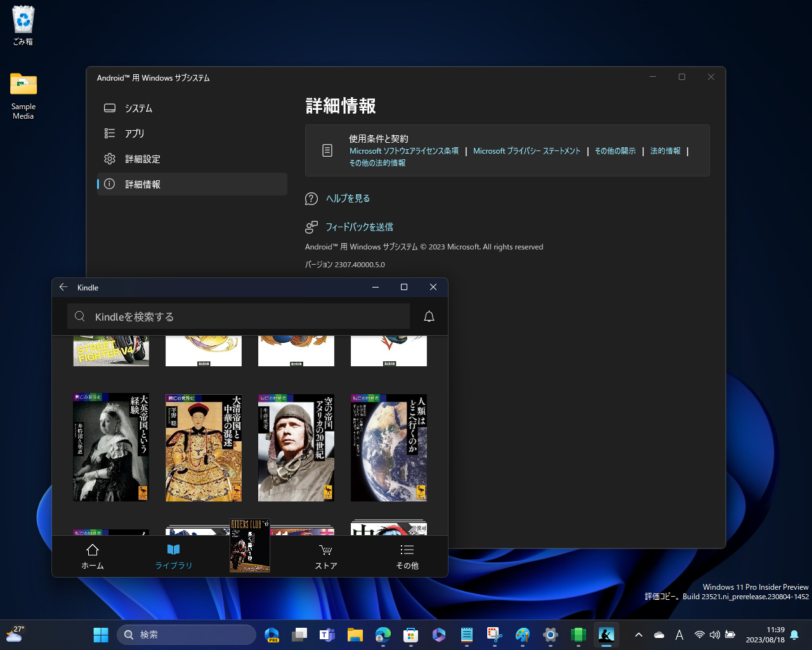This screenshot has width=812, height=650.
Task: Open Snipping Tool from the taskbar
Action: [x=494, y=634]
